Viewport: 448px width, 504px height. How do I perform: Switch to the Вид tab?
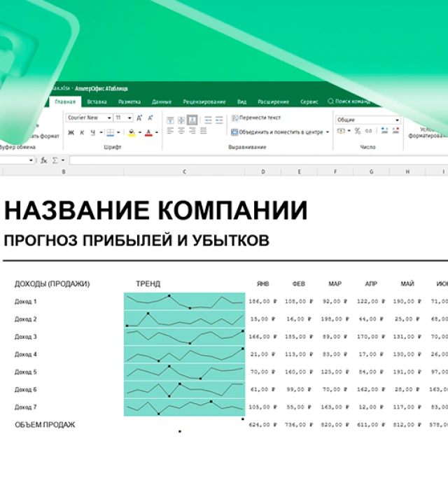(242, 101)
